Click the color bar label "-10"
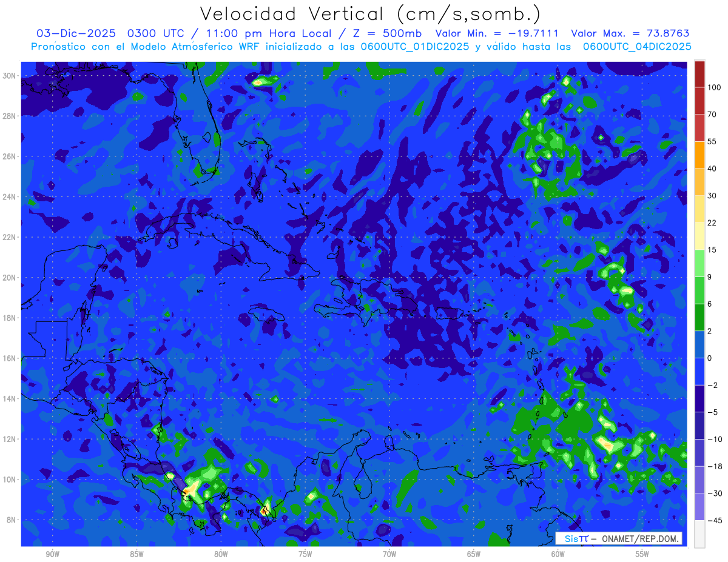The width and height of the screenshot is (728, 562). point(714,439)
